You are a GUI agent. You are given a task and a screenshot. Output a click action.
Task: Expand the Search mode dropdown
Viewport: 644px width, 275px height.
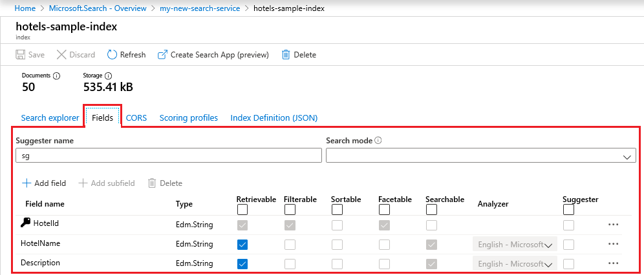coord(481,156)
